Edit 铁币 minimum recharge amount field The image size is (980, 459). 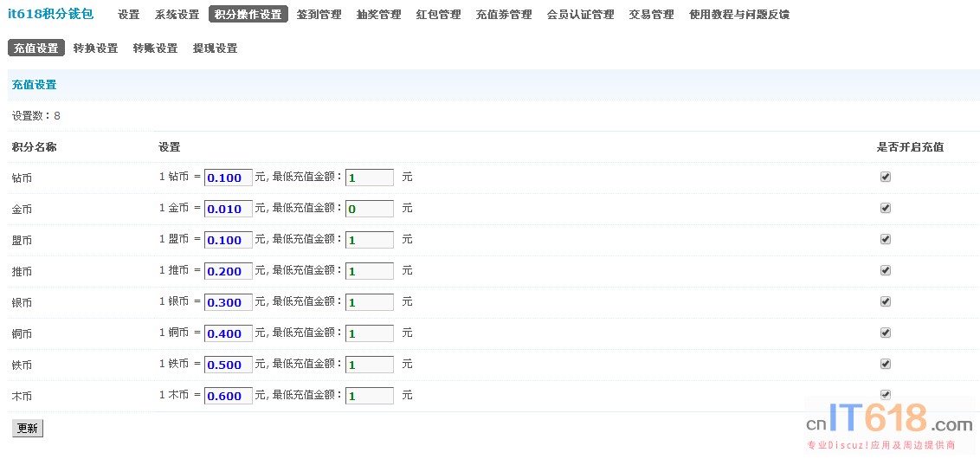point(370,365)
